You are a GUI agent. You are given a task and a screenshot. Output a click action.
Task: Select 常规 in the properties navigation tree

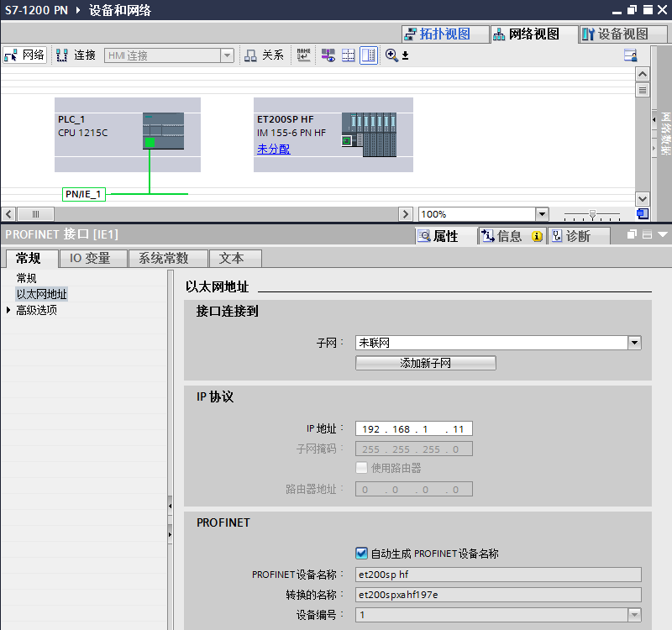(x=27, y=278)
